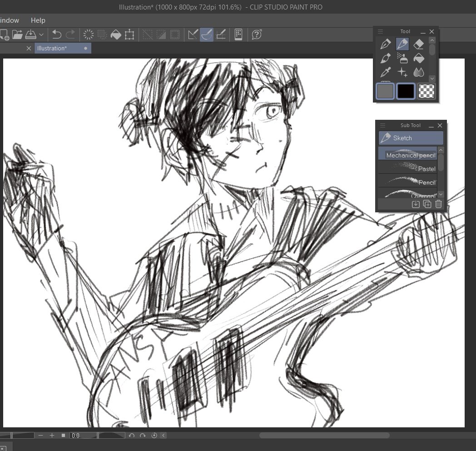
Task: Redo the action in the command bar
Action: click(x=70, y=34)
